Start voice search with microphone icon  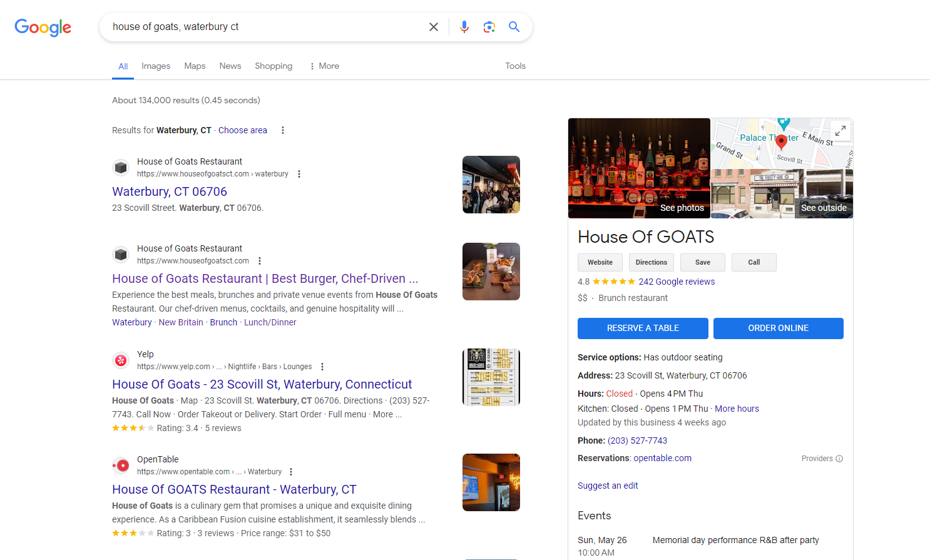464,27
